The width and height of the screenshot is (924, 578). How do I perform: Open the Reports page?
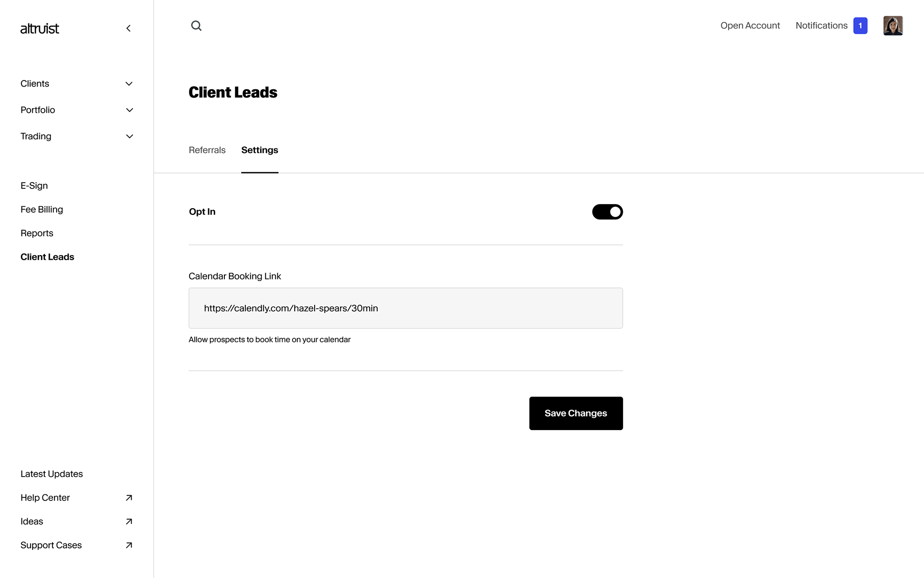pyautogui.click(x=37, y=233)
